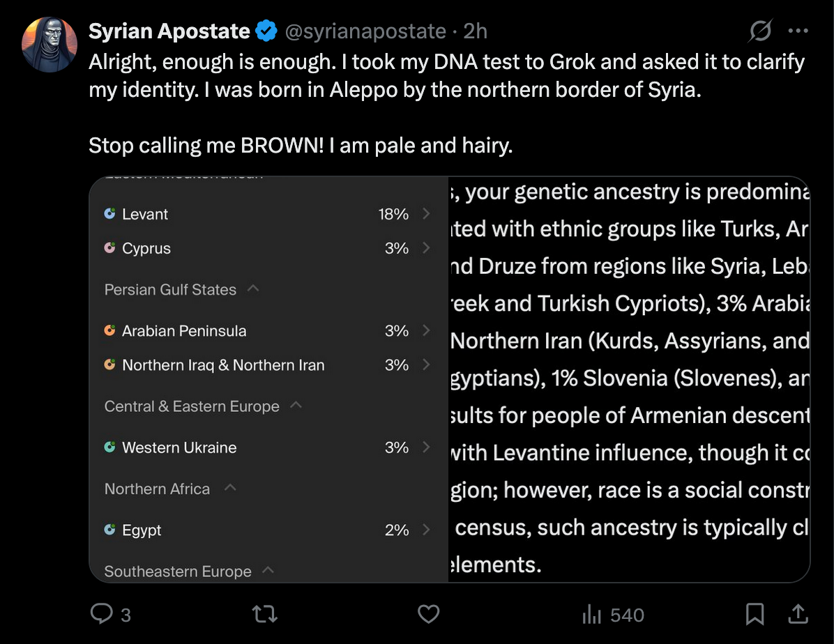Open the view count analytics icon
Screen dimensions: 834x644
coord(591,615)
